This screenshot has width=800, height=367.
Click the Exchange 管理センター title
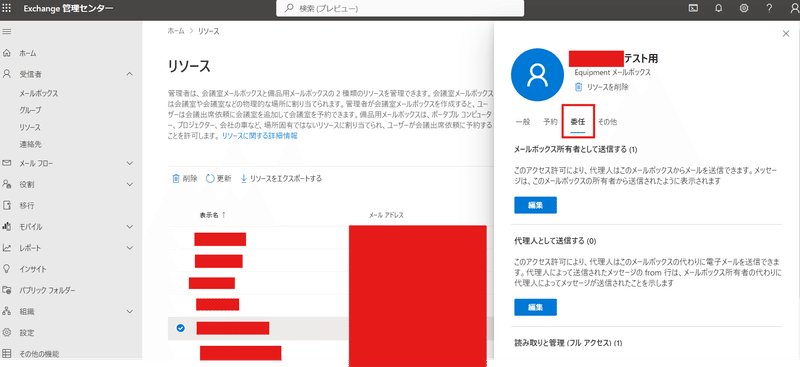coord(68,8)
